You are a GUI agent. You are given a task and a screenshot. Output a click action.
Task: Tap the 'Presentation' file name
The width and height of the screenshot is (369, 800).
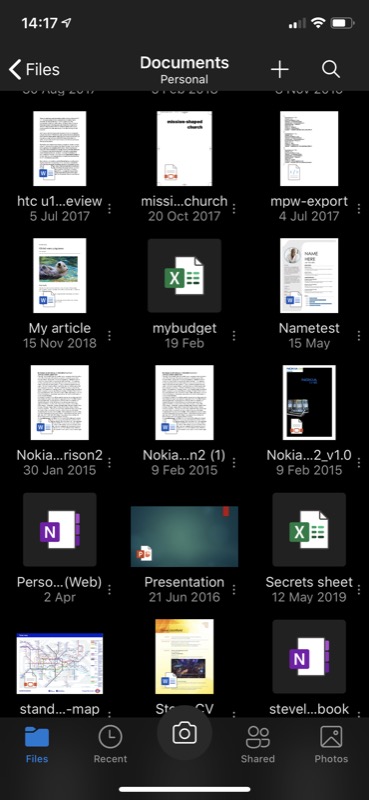click(184, 582)
